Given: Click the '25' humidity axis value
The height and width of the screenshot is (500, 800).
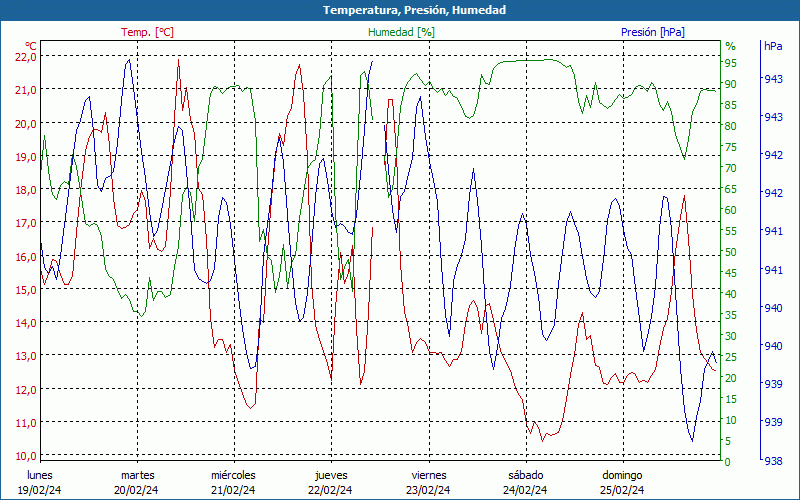Looking at the screenshot, I should click(x=731, y=357).
